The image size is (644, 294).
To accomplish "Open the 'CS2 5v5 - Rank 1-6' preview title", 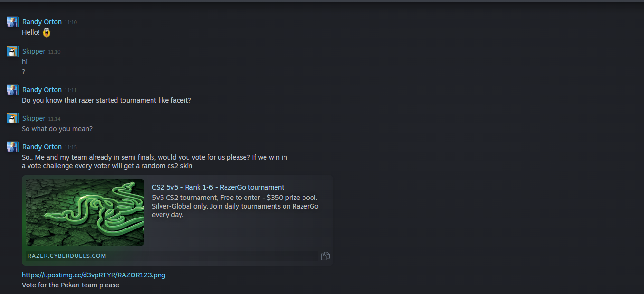I will (218, 187).
